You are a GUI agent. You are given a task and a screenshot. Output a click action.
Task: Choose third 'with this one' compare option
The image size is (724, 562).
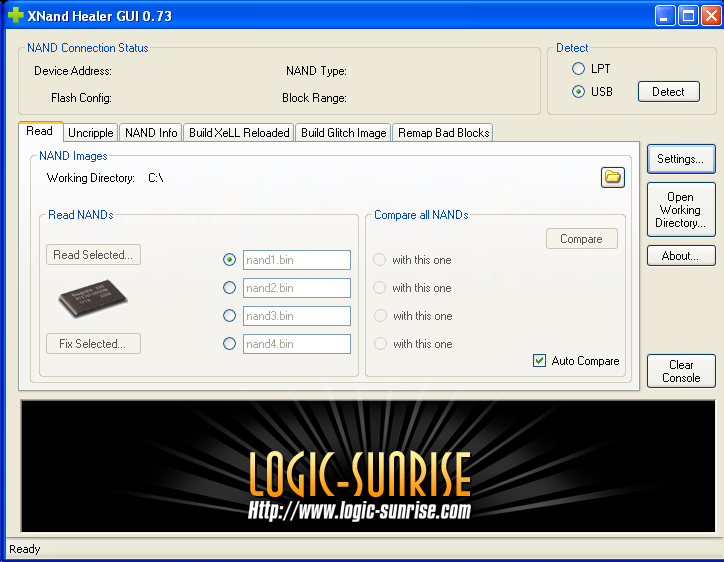[x=380, y=316]
